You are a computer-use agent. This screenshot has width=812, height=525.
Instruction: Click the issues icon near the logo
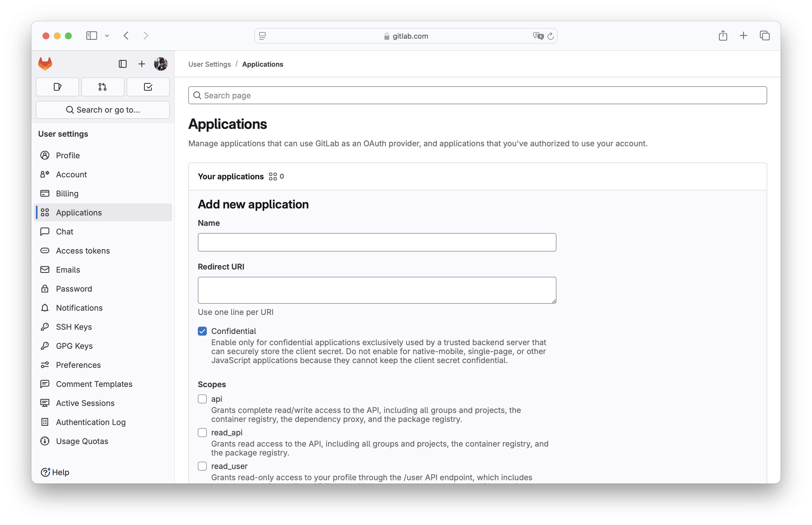57,87
